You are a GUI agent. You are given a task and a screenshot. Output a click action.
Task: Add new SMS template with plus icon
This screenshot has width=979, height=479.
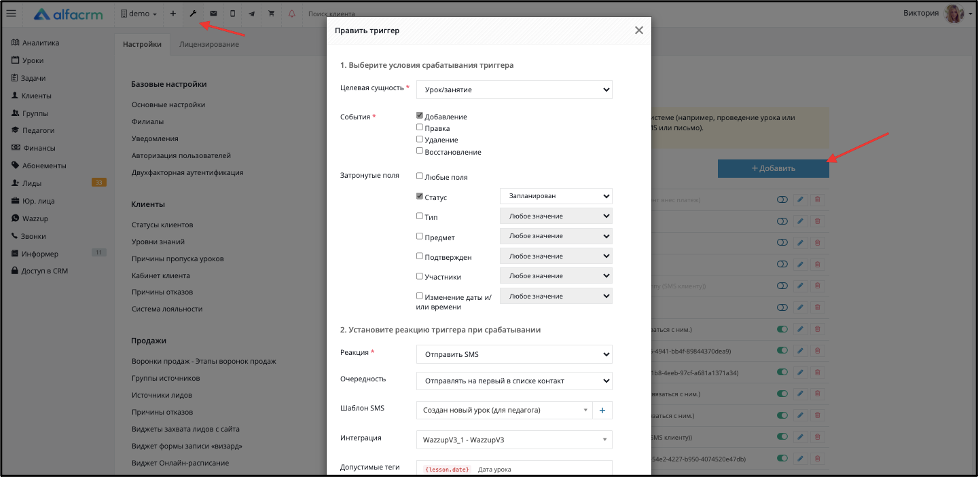click(x=603, y=410)
